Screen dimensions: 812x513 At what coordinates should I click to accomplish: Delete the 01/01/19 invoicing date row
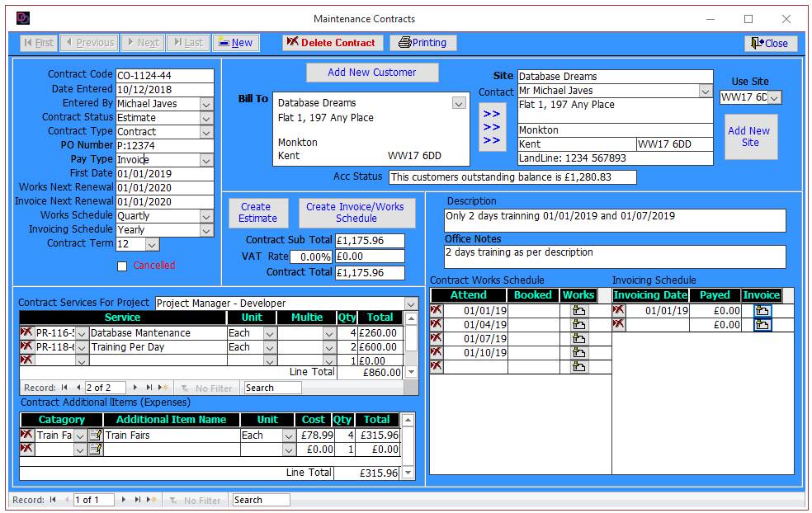pos(619,310)
